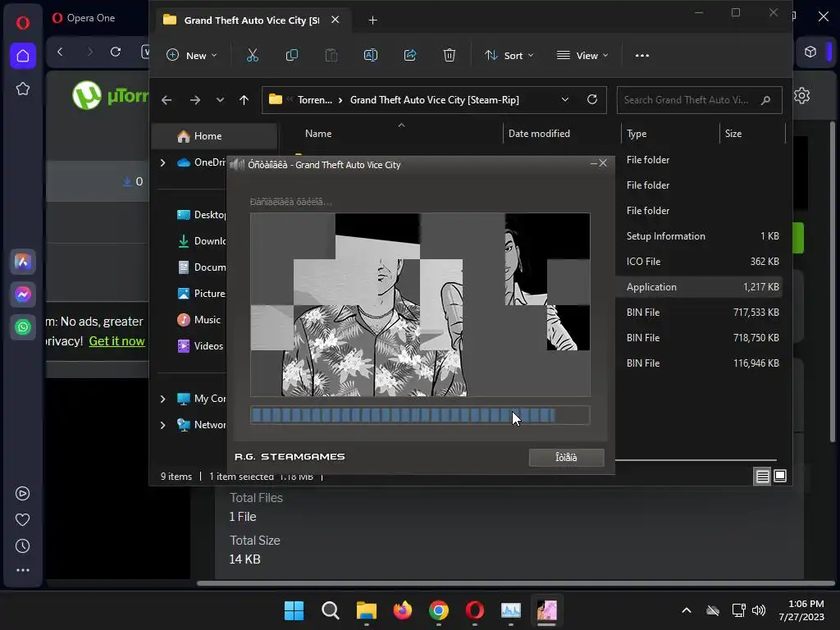The image size is (840, 630).
Task: Click the installer artwork image
Action: (x=420, y=305)
